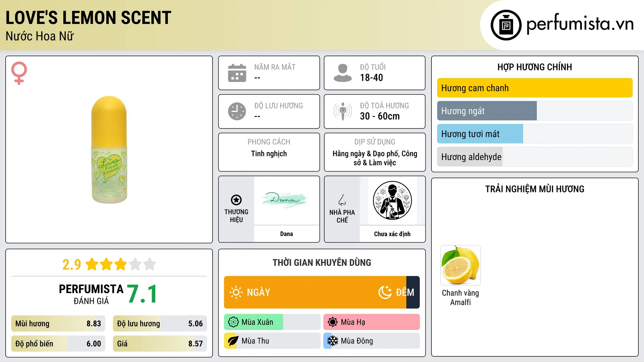Click the star badge icon above Thương hiệu

click(x=236, y=200)
